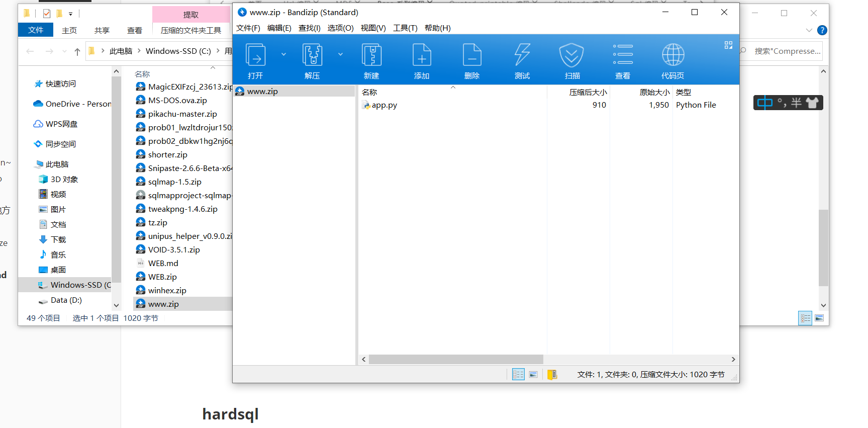Open dropdown arrow next to Open (打开) button
Screen dimensions: 868x428
tap(283, 54)
